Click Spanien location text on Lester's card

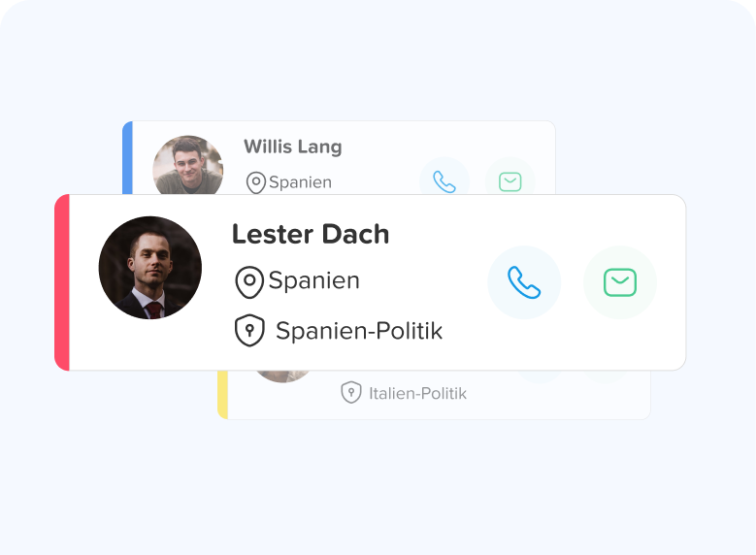pyautogui.click(x=313, y=280)
